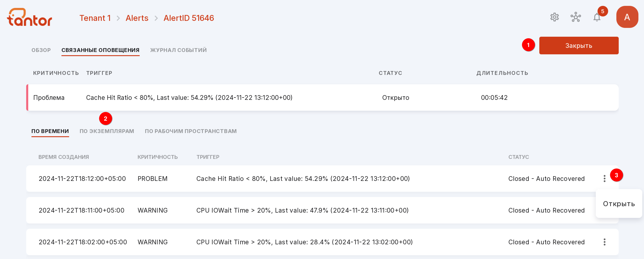Open the menu for the Cache Hit Ratio row

(604, 179)
